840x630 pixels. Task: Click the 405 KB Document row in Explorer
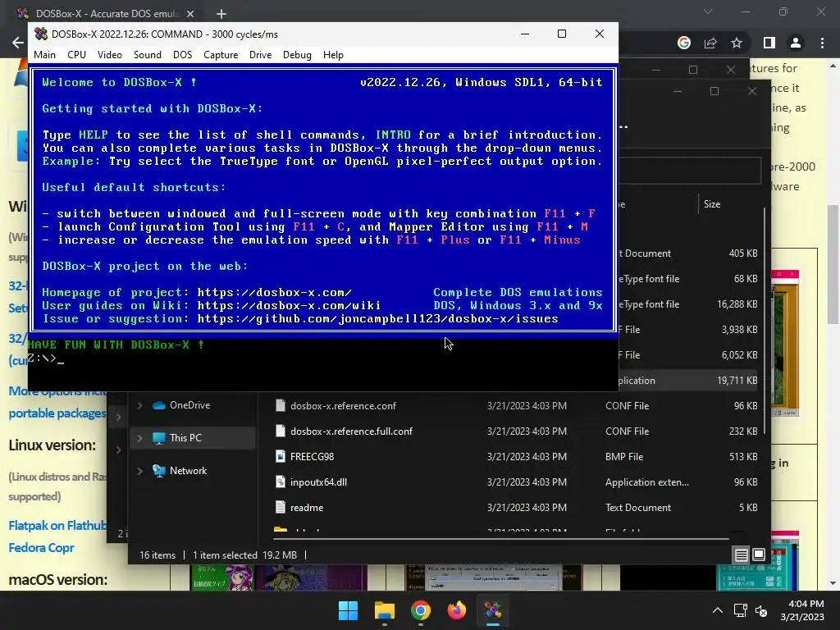tap(689, 253)
